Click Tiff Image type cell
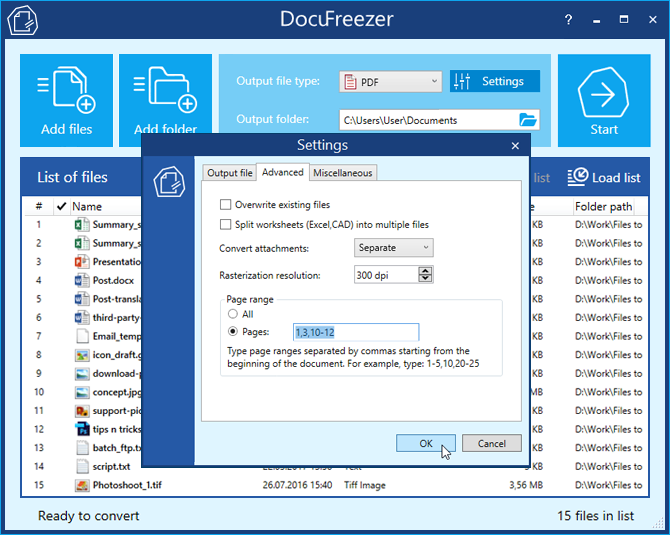The image size is (670, 535). click(x=365, y=485)
